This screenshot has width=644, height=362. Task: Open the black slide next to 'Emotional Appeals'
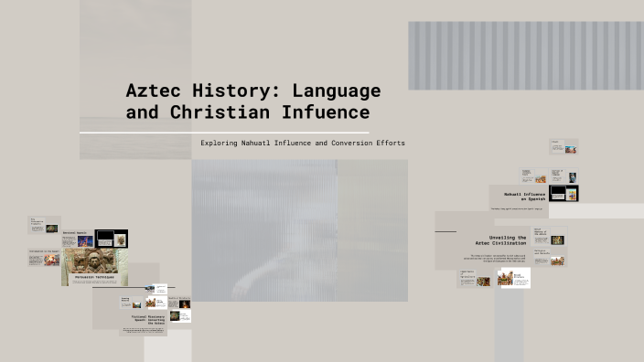point(112,239)
